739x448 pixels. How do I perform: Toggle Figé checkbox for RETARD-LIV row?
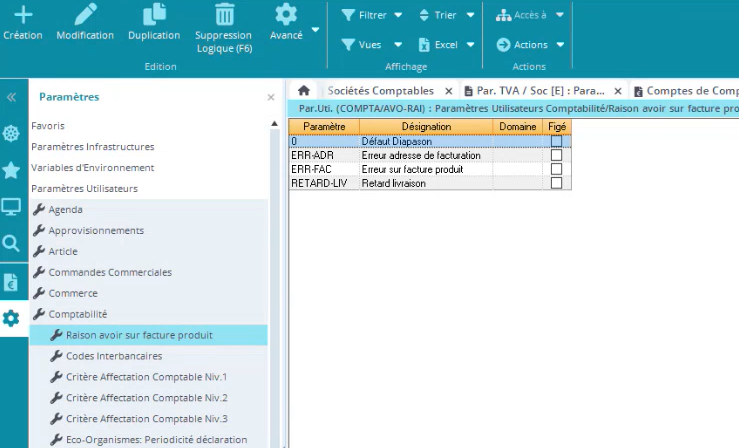[x=557, y=183]
